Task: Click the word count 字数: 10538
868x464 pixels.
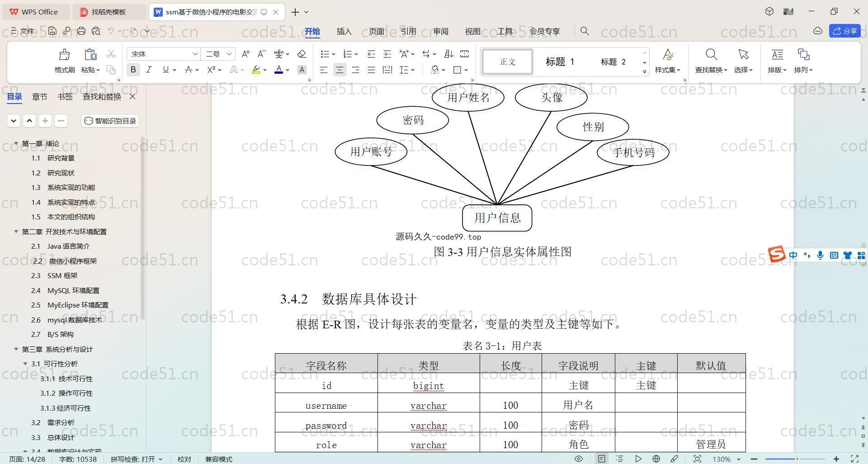Action: coord(78,459)
